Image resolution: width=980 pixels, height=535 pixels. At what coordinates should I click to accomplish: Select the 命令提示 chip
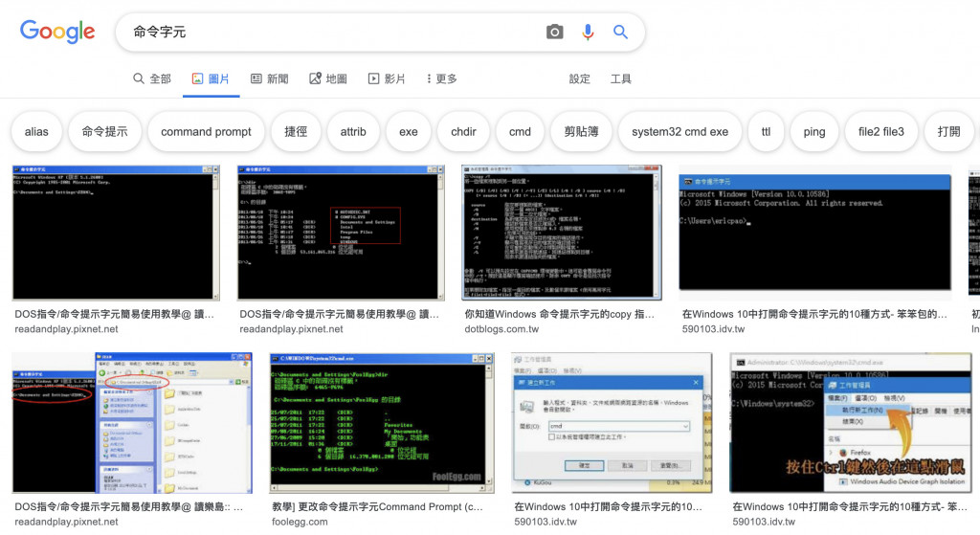point(104,132)
